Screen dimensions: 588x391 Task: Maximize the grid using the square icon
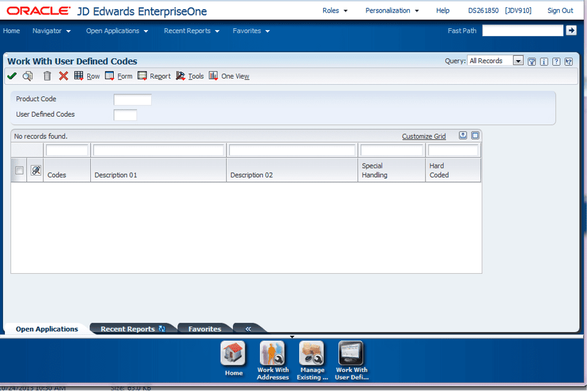[x=475, y=136]
